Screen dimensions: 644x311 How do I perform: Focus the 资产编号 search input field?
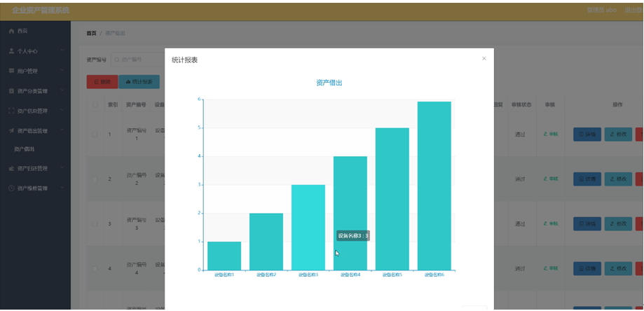(x=137, y=60)
